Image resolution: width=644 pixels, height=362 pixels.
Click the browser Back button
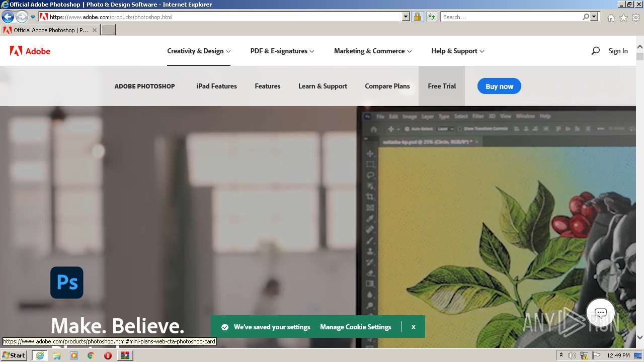tap(8, 17)
